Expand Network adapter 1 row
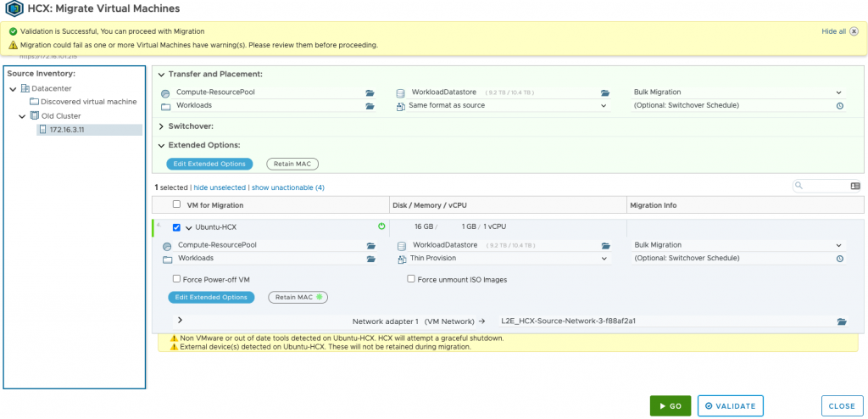 pyautogui.click(x=181, y=321)
